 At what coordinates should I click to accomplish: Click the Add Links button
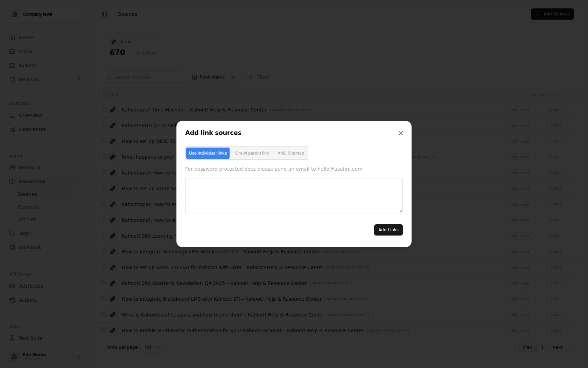point(388,230)
